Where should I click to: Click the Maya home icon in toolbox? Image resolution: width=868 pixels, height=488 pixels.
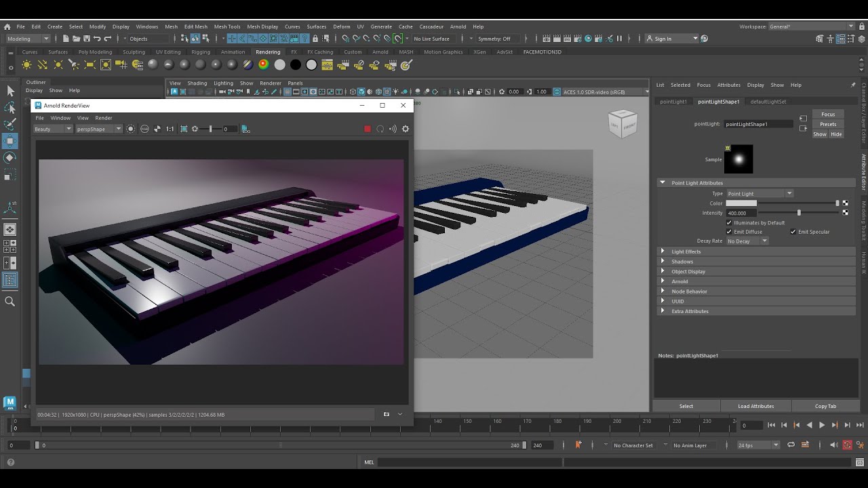pos(9,403)
